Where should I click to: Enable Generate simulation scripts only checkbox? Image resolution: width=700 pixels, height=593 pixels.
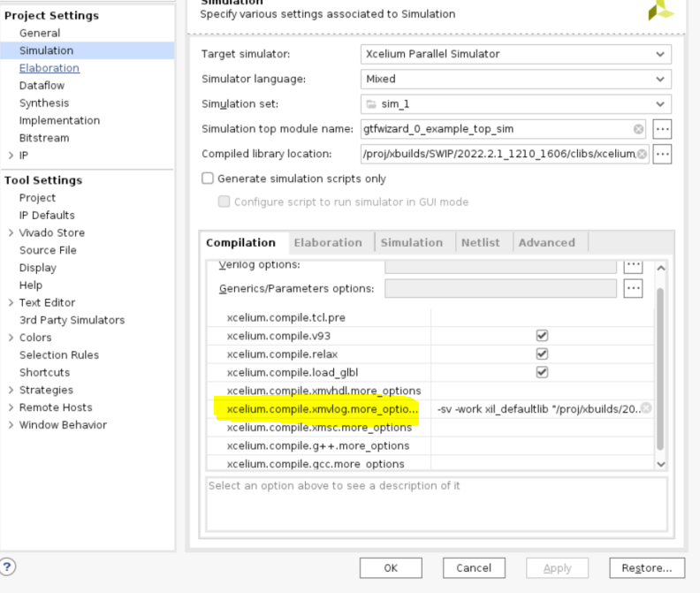click(208, 179)
